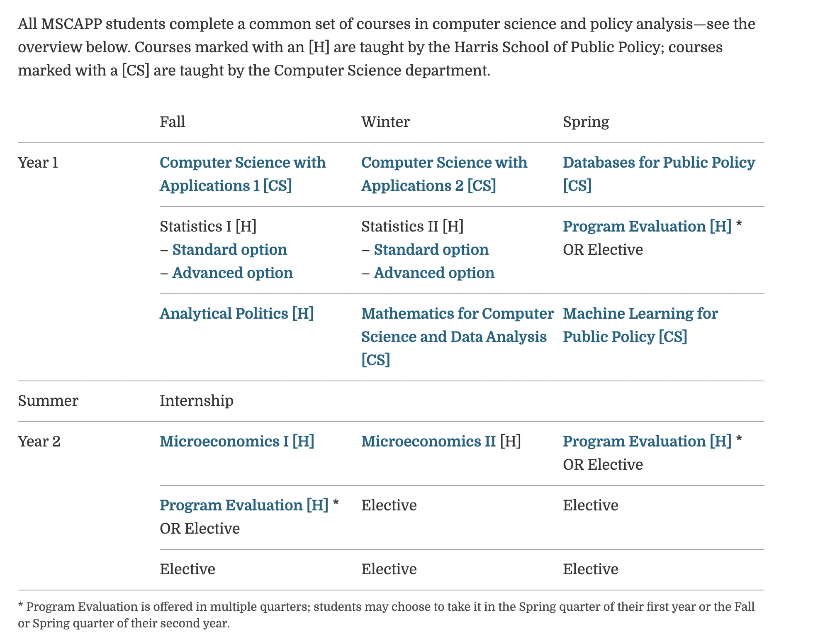Select Standard option under Statistics I
The width and height of the screenshot is (813, 644).
(229, 250)
